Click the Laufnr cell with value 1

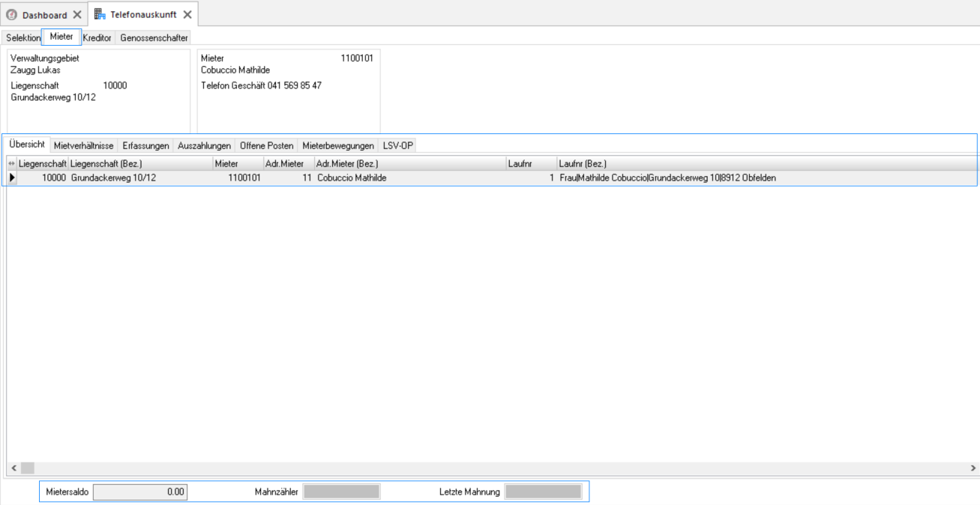pos(532,178)
